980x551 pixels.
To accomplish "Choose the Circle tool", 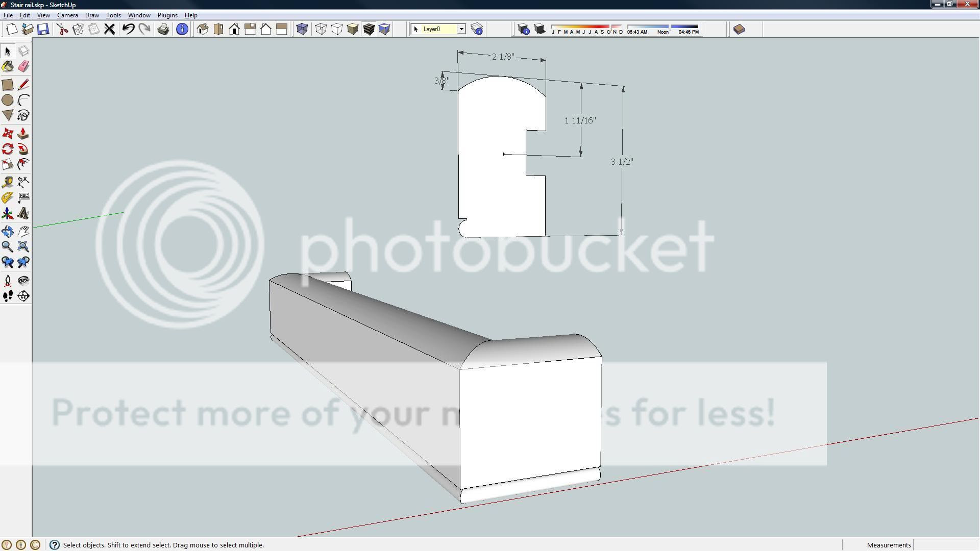I will click(8, 100).
